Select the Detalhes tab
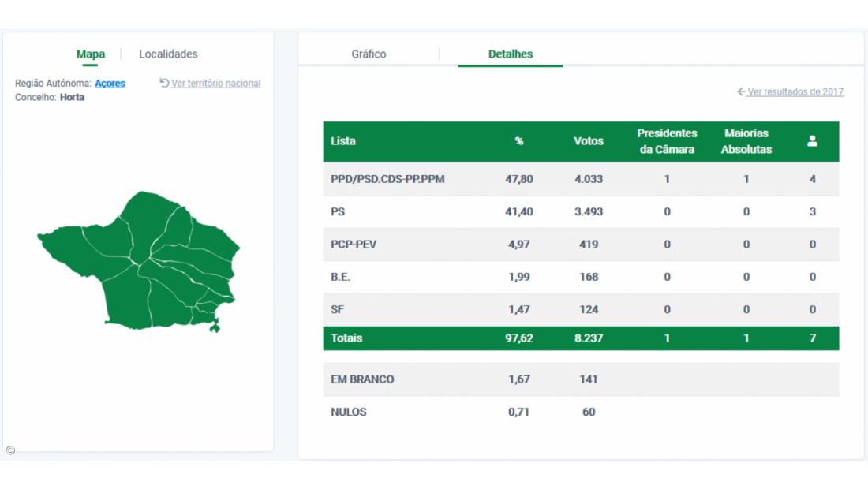The height and width of the screenshot is (489, 868). coord(511,54)
